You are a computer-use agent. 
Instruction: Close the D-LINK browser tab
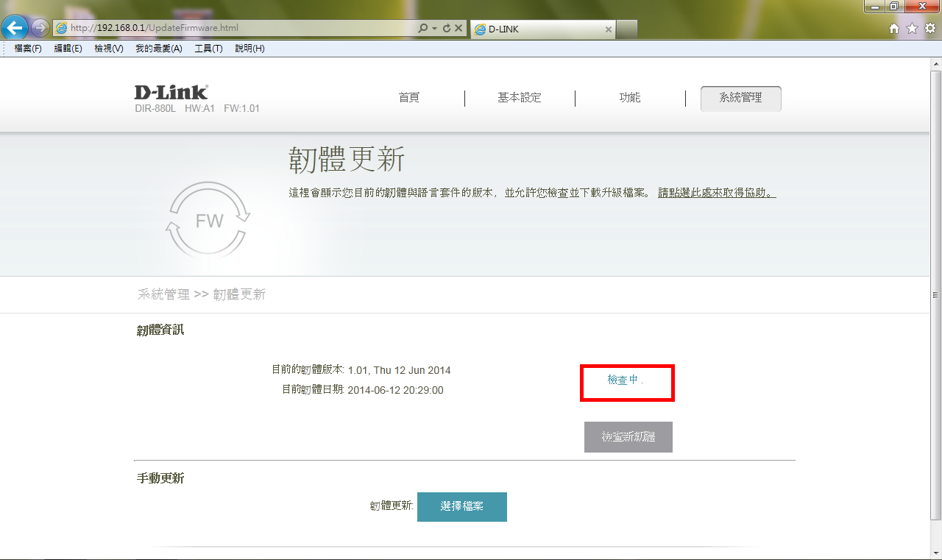(x=608, y=29)
